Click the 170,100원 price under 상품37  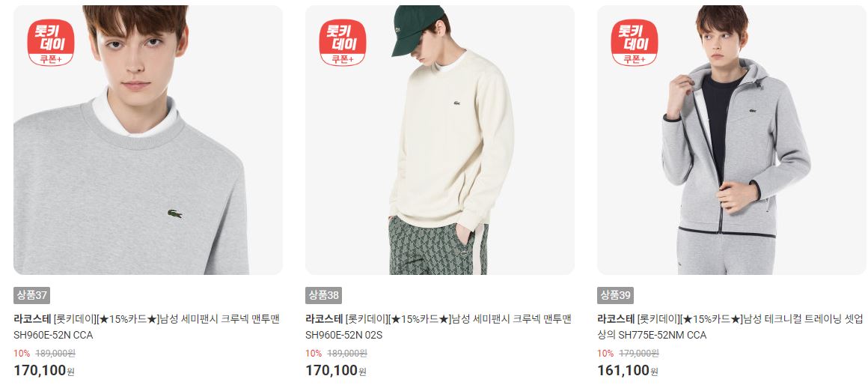pos(44,371)
